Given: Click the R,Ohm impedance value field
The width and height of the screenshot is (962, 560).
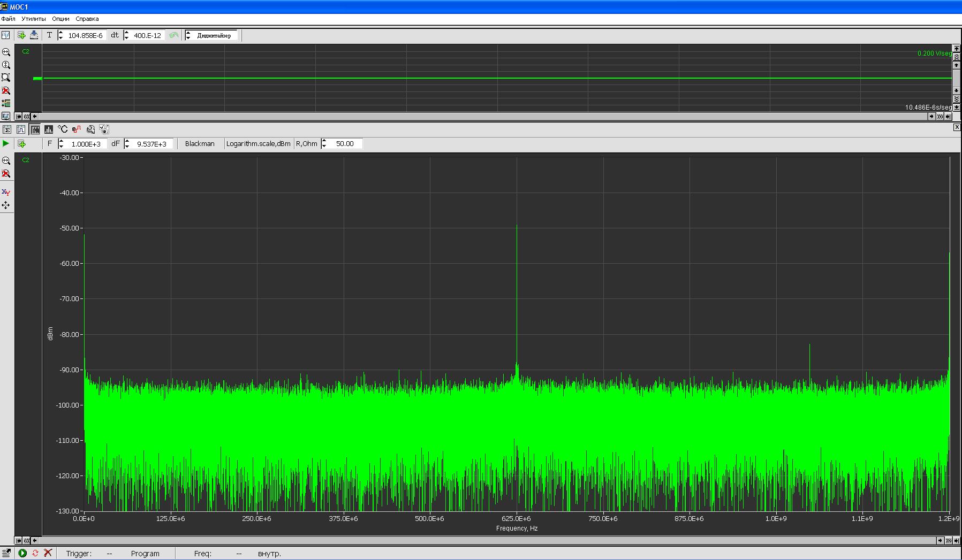Looking at the screenshot, I should [345, 144].
